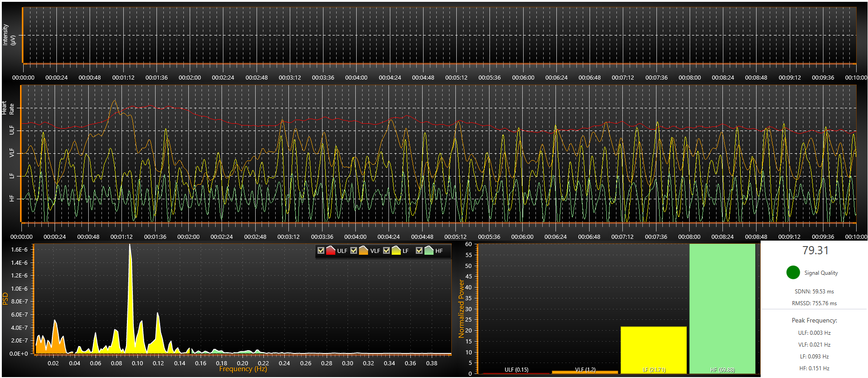Click the "LF (21.71)" bar label
Screen dimensions: 868x378
pyautogui.click(x=654, y=370)
